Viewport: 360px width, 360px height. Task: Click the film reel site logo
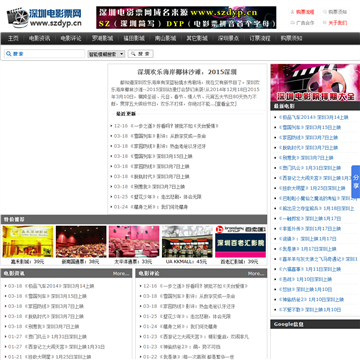click(x=44, y=18)
